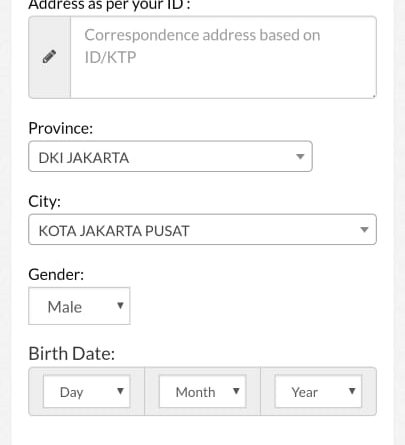The width and height of the screenshot is (405, 445).
Task: Open the Gender dropdown showing Male
Action: tap(79, 306)
